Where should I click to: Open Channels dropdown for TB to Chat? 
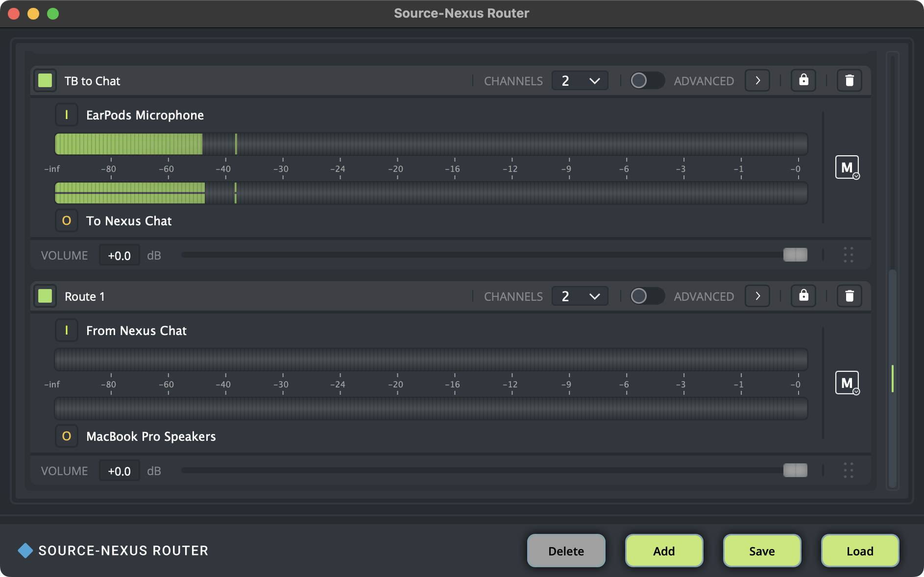[x=580, y=80]
